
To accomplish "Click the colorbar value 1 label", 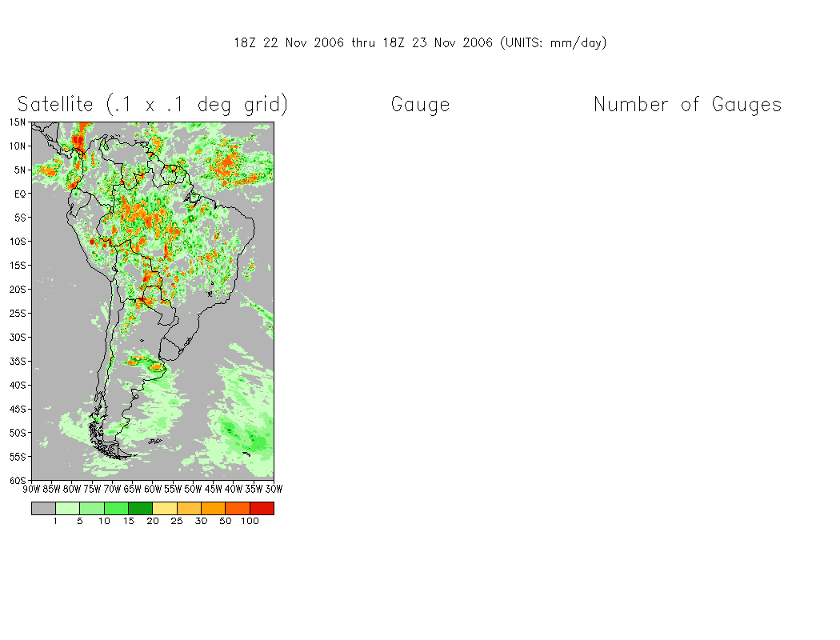I will (x=55, y=521).
